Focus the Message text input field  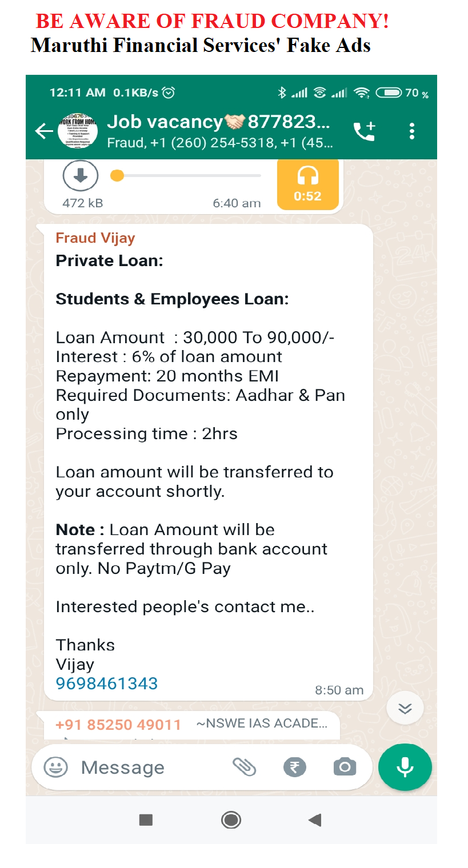[x=149, y=767]
